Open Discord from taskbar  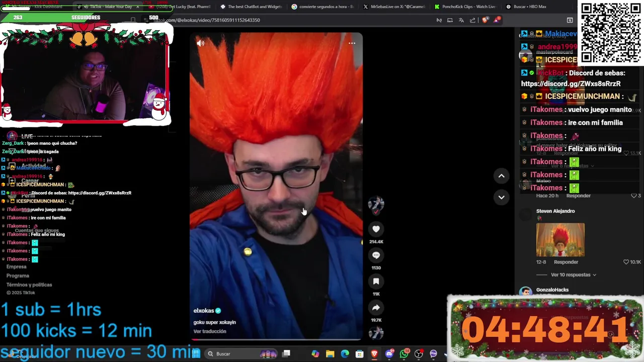pos(389,354)
